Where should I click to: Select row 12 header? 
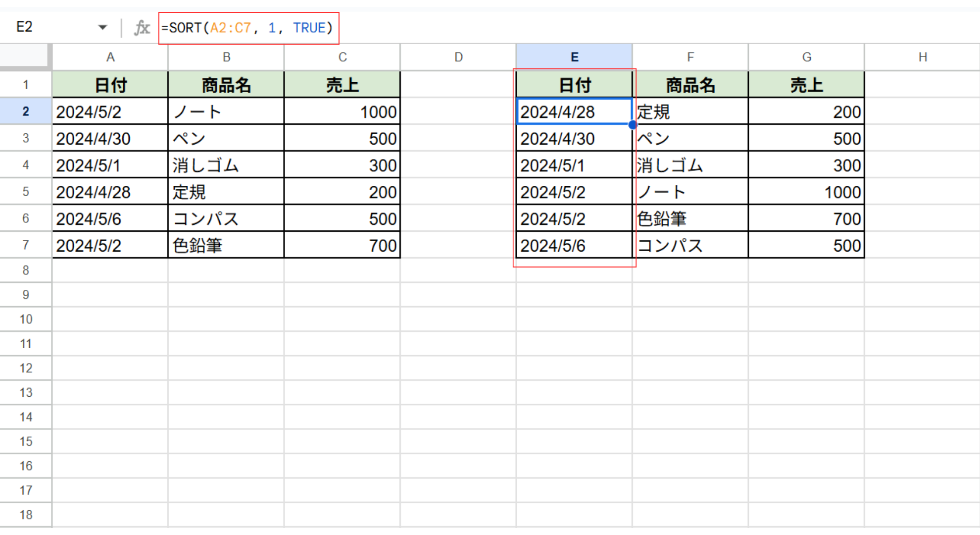pyautogui.click(x=25, y=368)
